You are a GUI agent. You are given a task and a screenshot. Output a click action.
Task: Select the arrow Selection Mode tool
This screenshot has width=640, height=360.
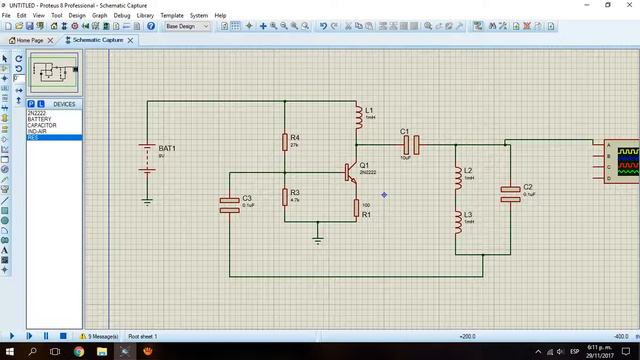tap(5, 59)
